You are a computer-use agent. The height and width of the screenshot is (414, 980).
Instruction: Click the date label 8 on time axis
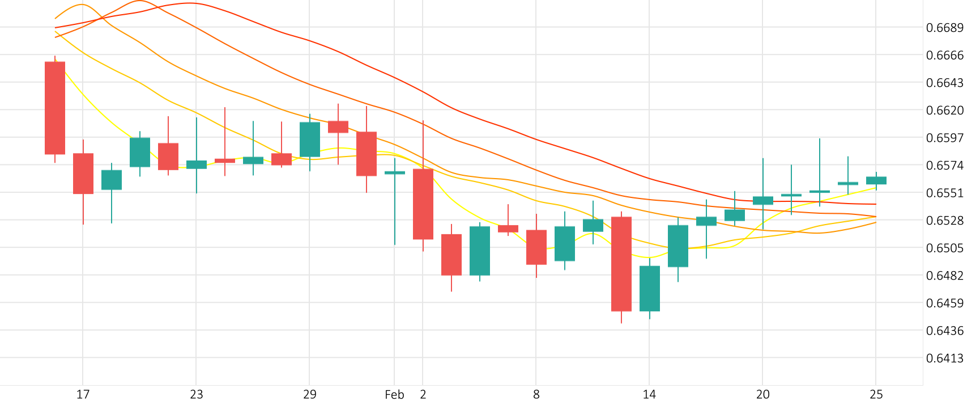click(536, 394)
